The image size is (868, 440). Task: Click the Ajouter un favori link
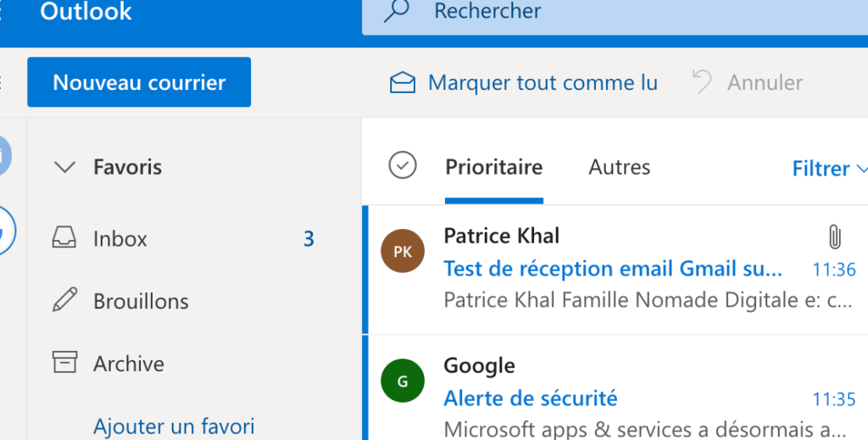pyautogui.click(x=174, y=426)
